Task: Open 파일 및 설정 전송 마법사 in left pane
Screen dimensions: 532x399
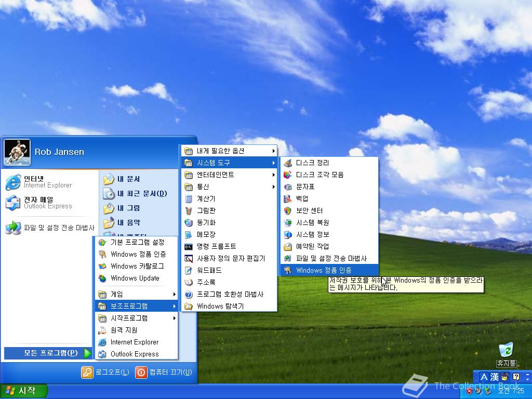Action: (50, 228)
